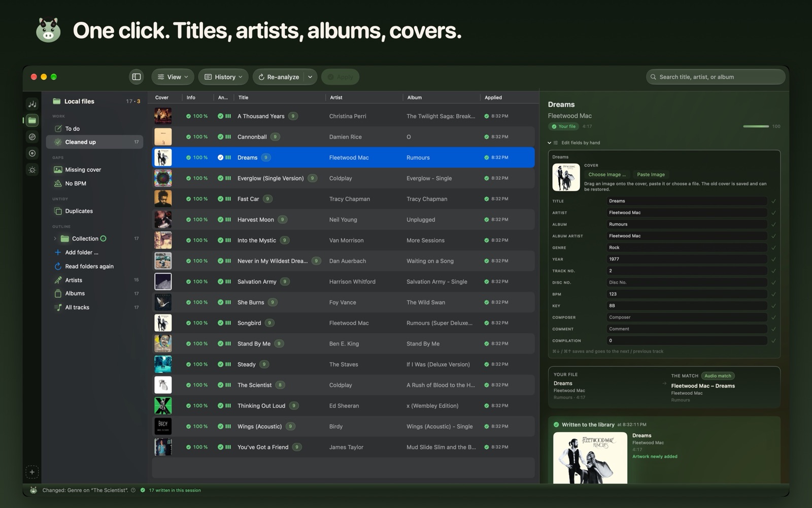Open the View dropdown

point(173,77)
